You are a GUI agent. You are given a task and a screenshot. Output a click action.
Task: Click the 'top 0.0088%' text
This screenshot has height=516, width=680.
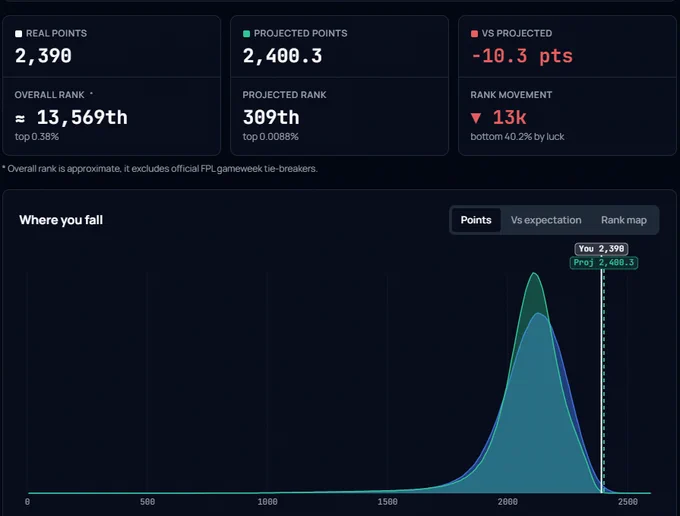coord(271,137)
